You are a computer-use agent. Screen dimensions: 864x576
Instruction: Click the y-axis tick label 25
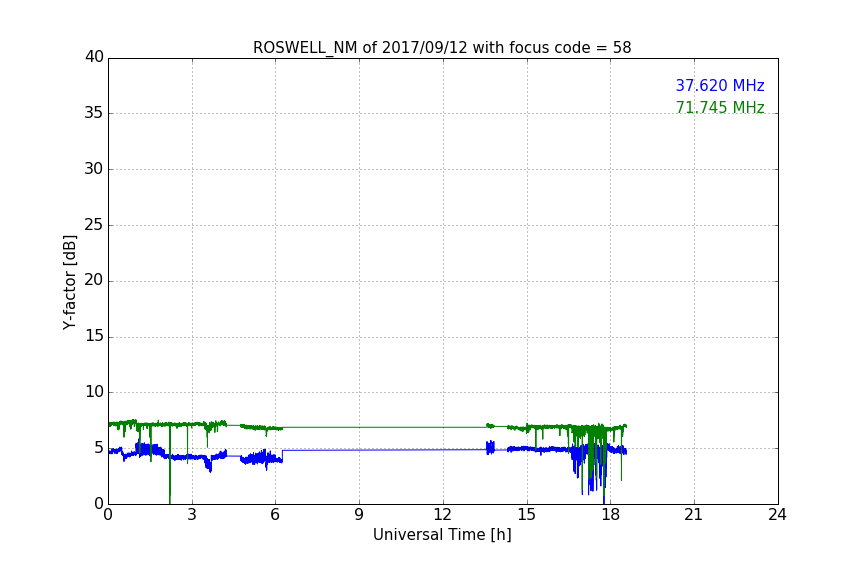click(x=94, y=224)
